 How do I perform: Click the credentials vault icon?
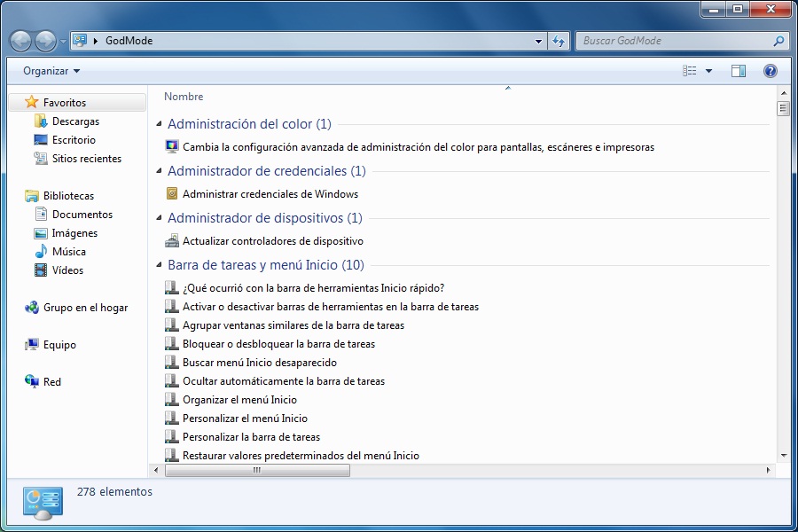172,193
